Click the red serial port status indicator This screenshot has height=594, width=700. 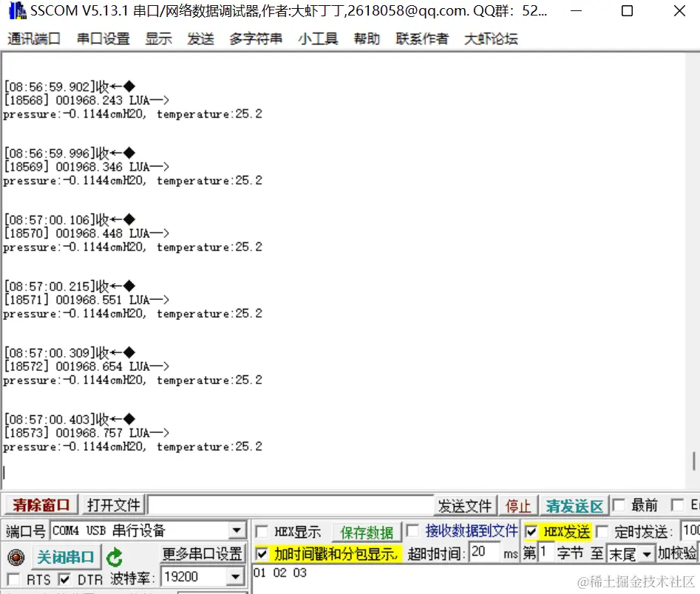coord(16,557)
